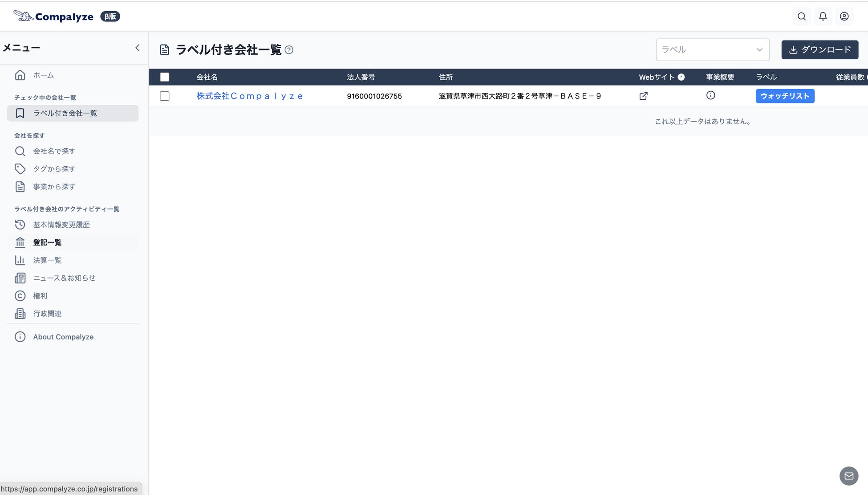Open the ラベル filter dropdown

point(712,49)
